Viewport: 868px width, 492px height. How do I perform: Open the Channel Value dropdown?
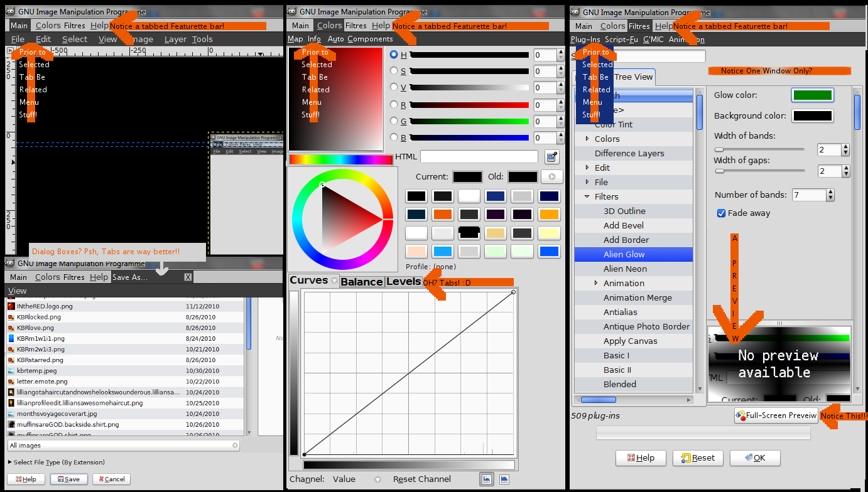(x=358, y=479)
